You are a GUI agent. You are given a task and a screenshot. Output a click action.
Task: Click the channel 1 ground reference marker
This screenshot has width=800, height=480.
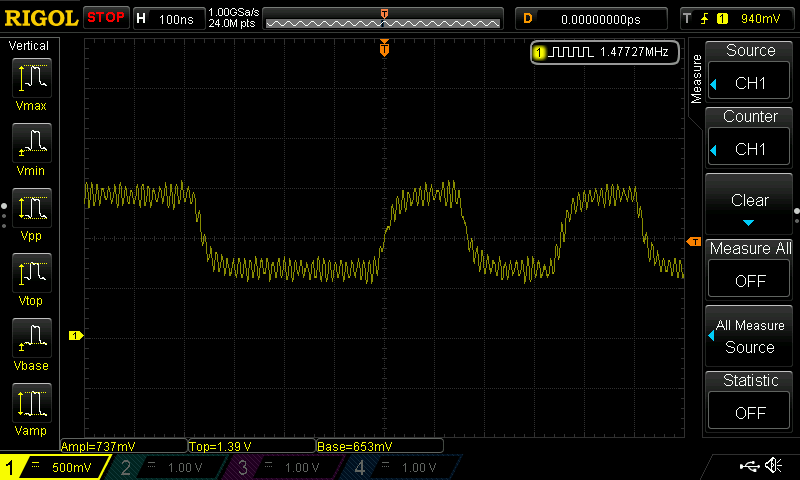(76, 335)
